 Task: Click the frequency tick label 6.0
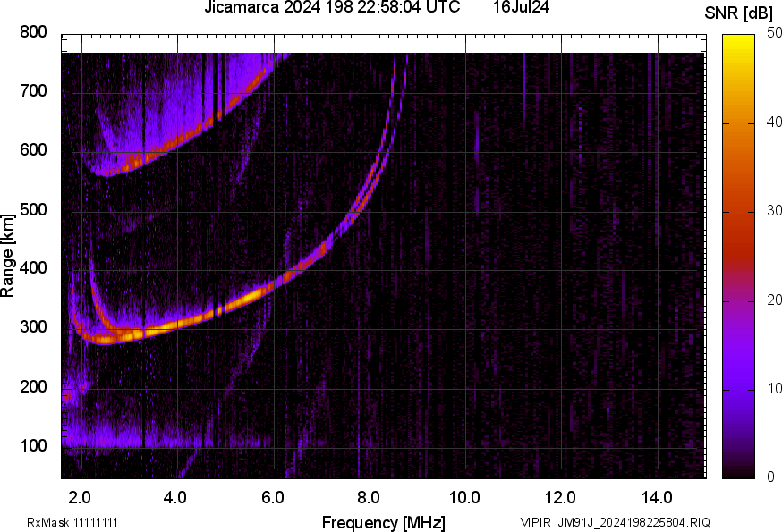272,498
